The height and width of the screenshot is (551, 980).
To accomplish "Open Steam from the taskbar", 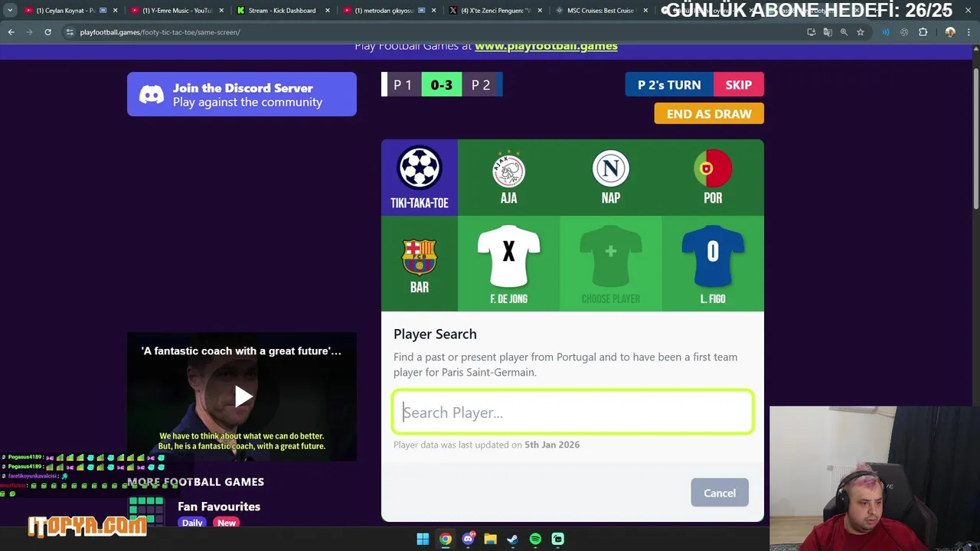I will [x=512, y=539].
